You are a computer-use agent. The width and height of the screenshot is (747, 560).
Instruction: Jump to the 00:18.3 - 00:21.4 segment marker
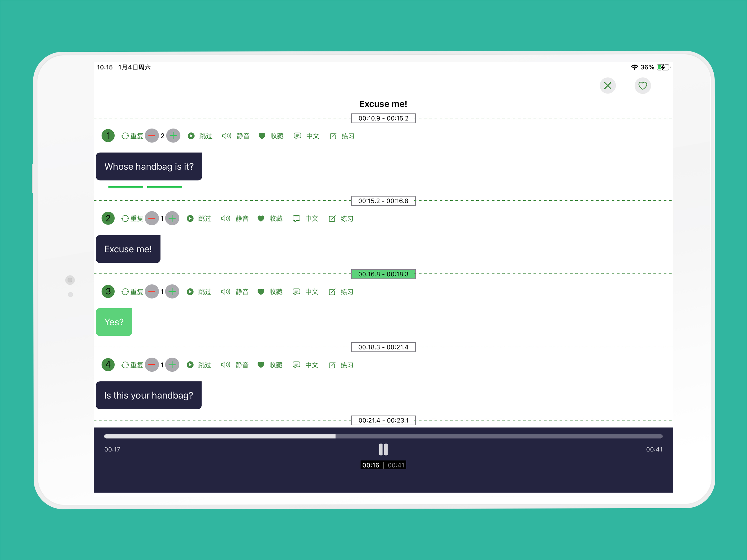click(383, 347)
